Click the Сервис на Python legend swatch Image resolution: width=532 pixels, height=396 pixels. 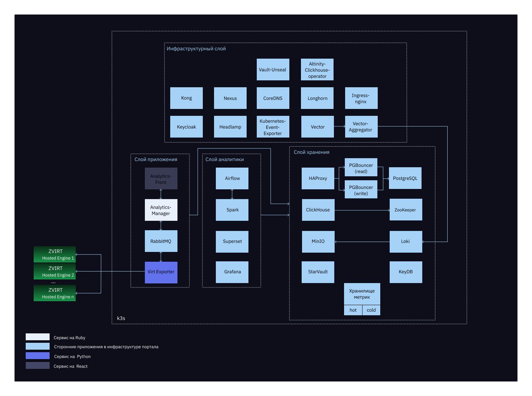[38, 356]
